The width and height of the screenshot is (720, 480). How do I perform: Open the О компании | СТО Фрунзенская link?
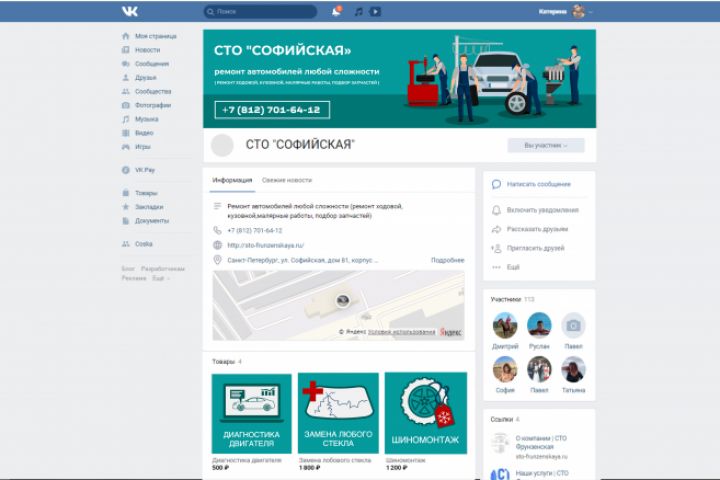click(541, 442)
